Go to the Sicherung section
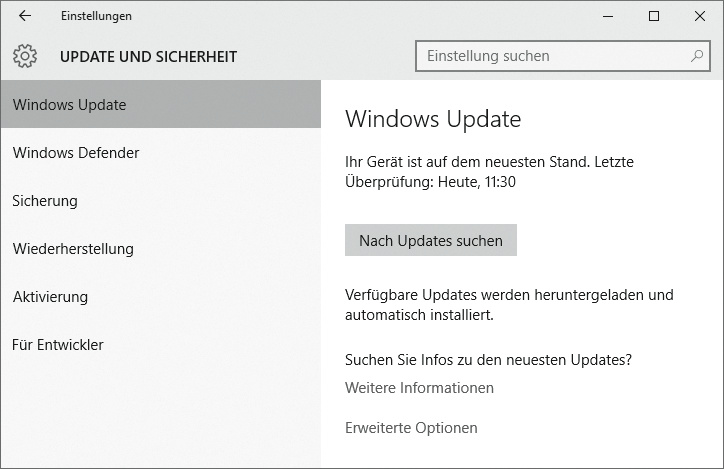Screen dimensions: 724x469 pyautogui.click(x=45, y=201)
